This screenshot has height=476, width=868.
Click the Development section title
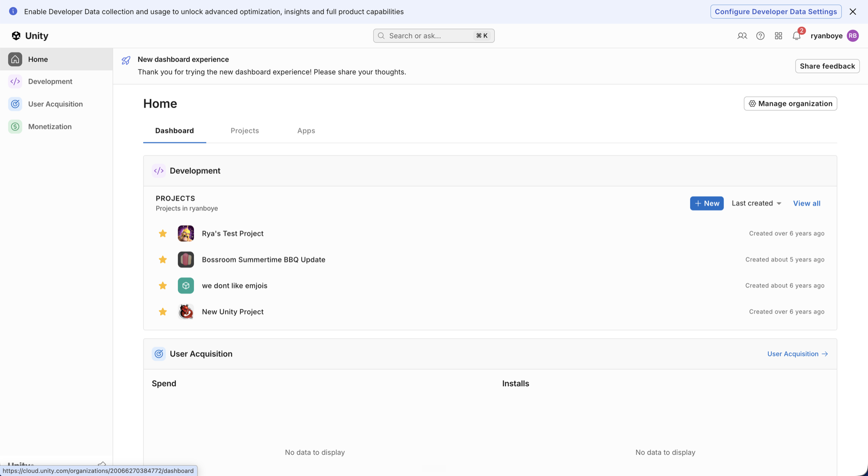[x=195, y=171]
